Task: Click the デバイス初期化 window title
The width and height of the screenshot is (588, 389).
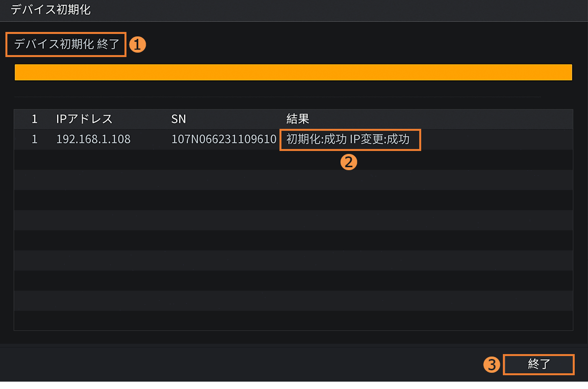Action: click(x=50, y=10)
